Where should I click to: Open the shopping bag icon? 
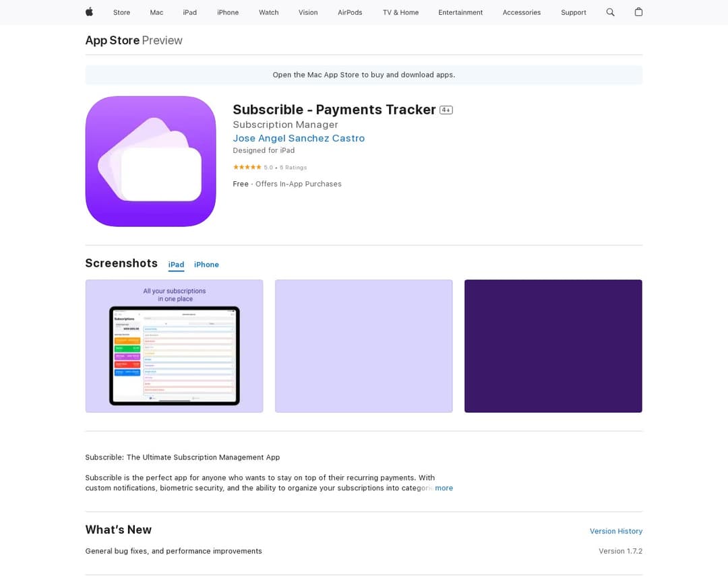pos(638,12)
